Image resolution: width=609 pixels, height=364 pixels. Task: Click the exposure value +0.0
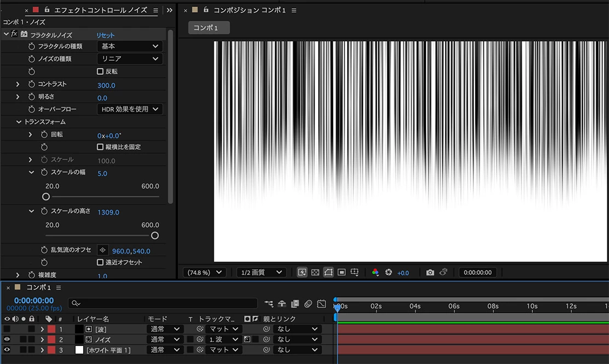(x=403, y=273)
